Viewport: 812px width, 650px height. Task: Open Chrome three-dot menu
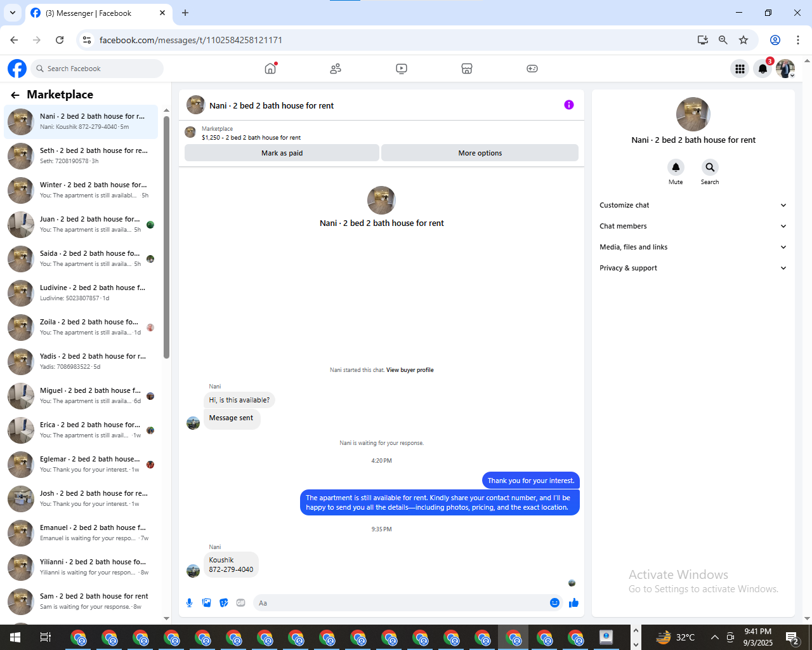pyautogui.click(x=798, y=40)
